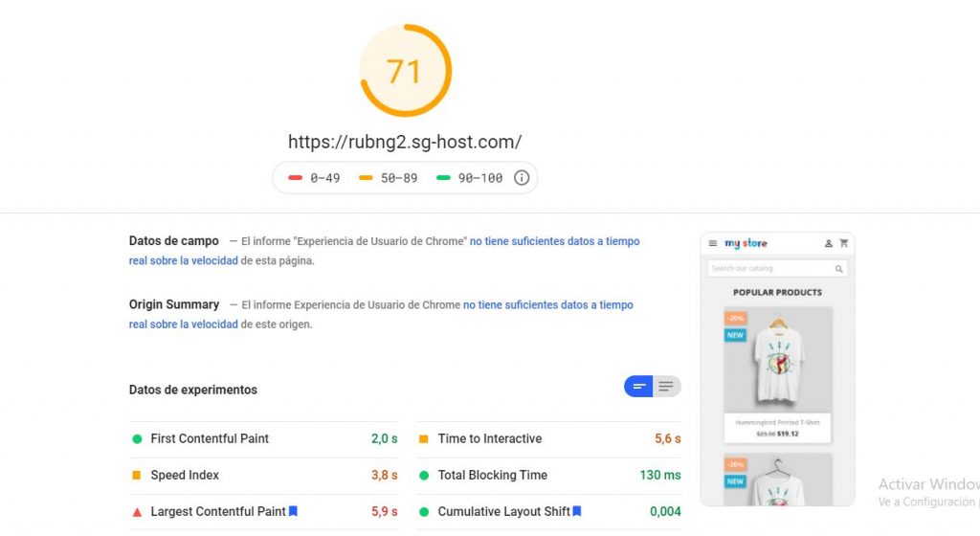The image size is (980, 536).
Task: Click the performance score gauge showing 71
Action: tap(405, 71)
